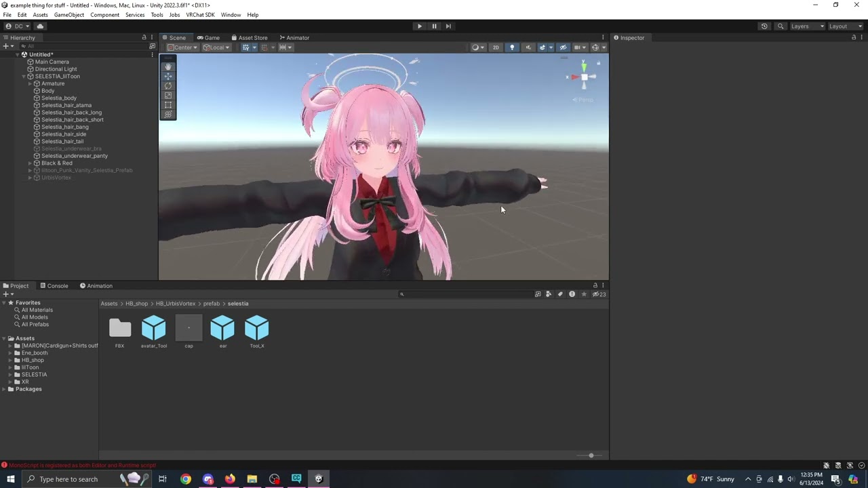
Task: Select the Rotate tool in Scene
Action: tap(168, 86)
